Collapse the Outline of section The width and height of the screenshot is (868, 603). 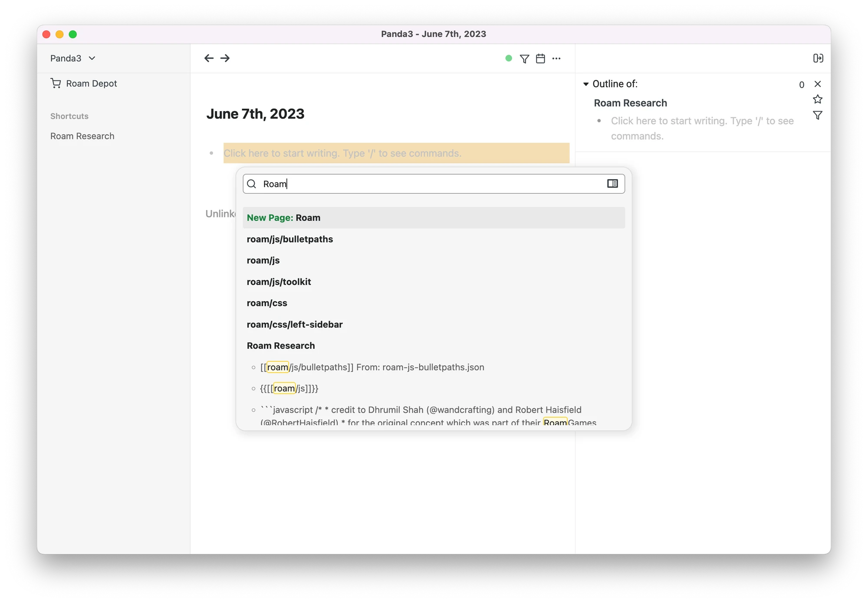(x=586, y=84)
